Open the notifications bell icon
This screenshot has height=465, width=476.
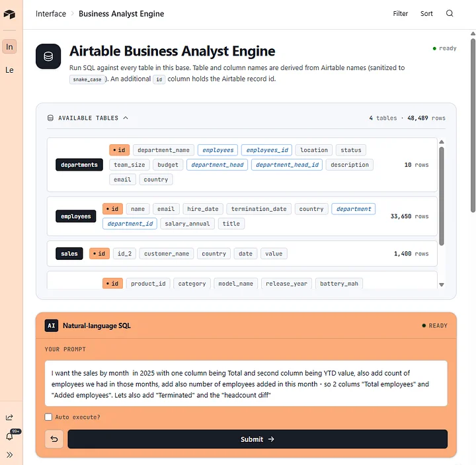(9, 436)
